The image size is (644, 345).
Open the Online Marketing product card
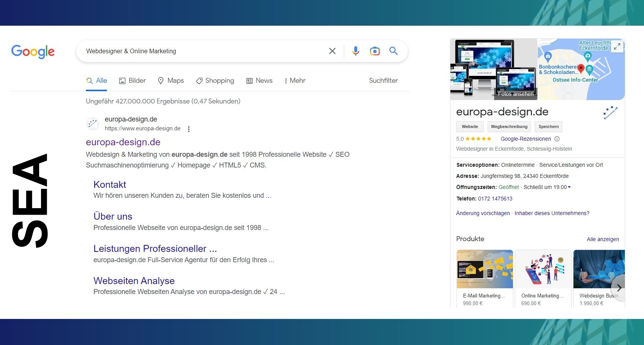pos(543,278)
